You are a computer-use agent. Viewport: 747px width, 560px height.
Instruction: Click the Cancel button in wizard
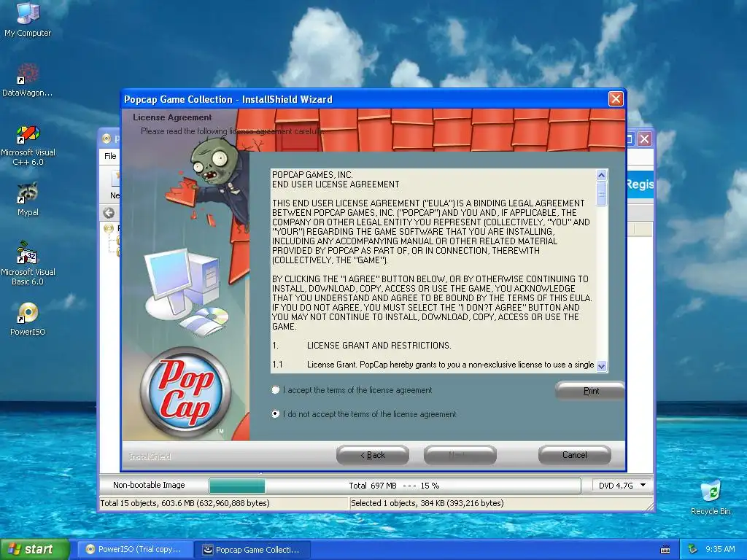click(575, 455)
